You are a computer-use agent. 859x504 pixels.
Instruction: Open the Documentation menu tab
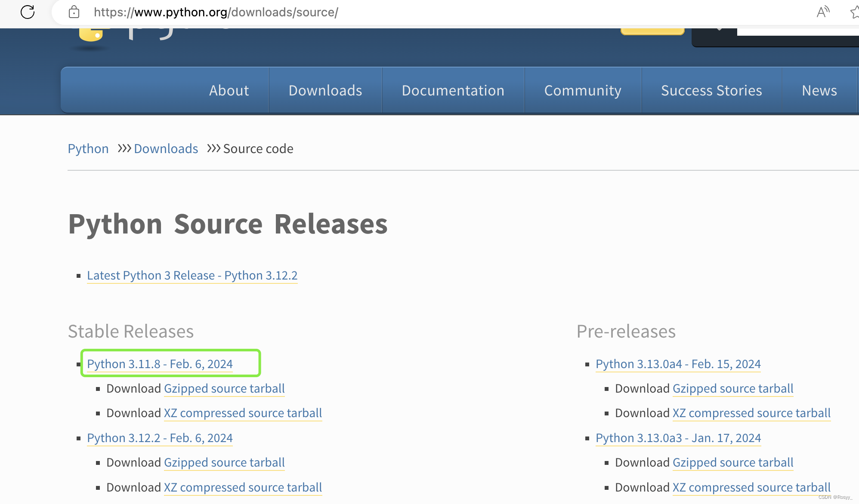[453, 90]
